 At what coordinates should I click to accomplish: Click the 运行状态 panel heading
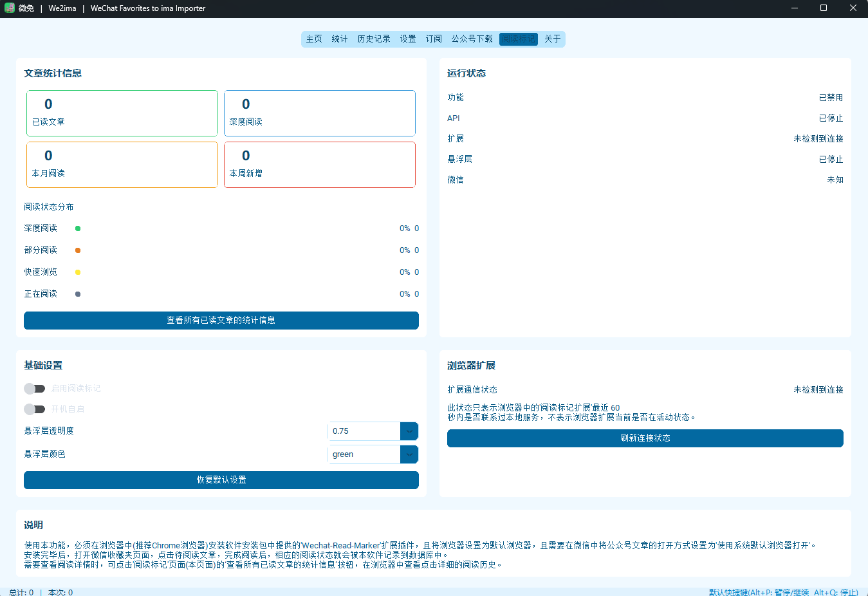click(x=466, y=73)
